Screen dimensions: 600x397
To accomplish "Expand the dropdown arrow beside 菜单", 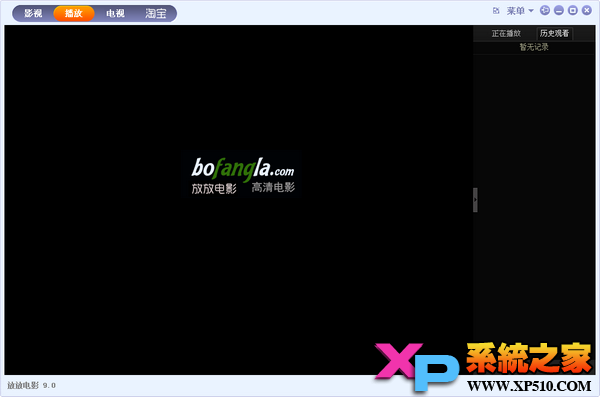I will pyautogui.click(x=531, y=11).
